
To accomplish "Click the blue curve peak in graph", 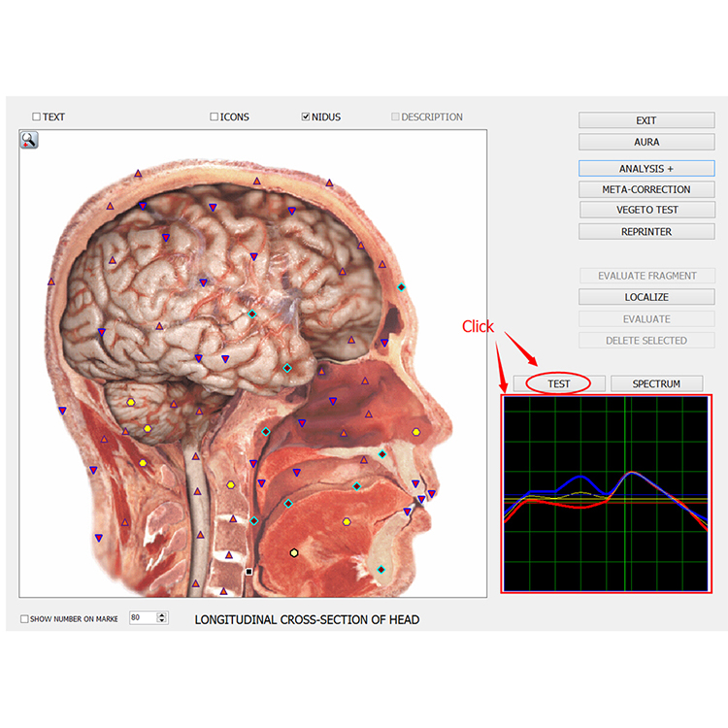I will (579, 477).
